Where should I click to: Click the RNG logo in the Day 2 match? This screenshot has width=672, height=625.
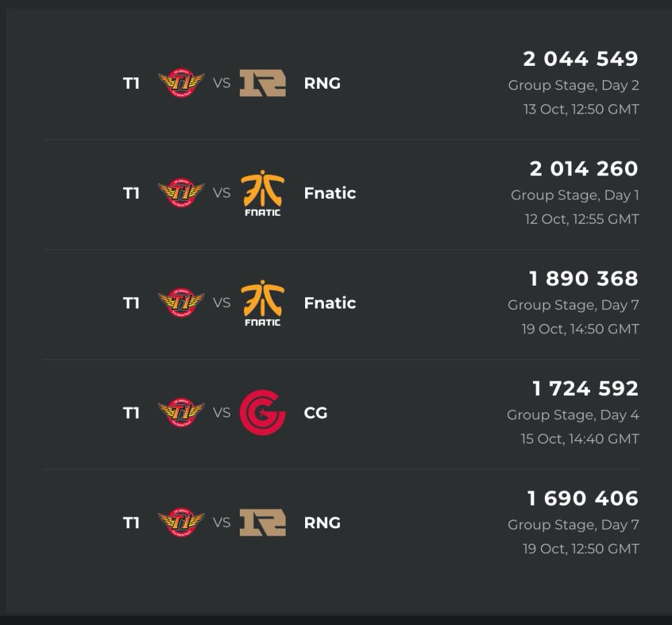point(263,83)
